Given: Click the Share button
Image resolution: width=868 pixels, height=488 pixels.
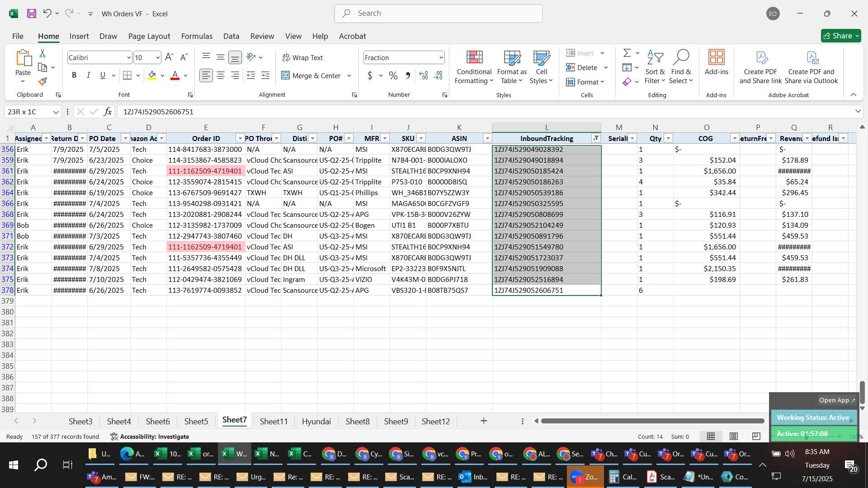Looking at the screenshot, I should 841,36.
